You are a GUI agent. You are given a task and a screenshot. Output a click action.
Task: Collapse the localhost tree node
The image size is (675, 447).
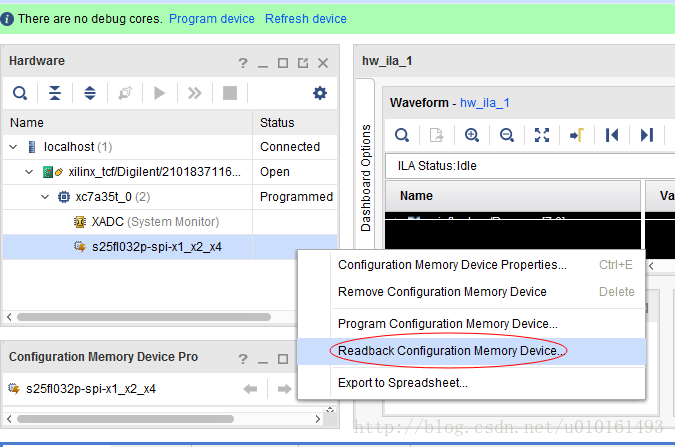tap(13, 147)
